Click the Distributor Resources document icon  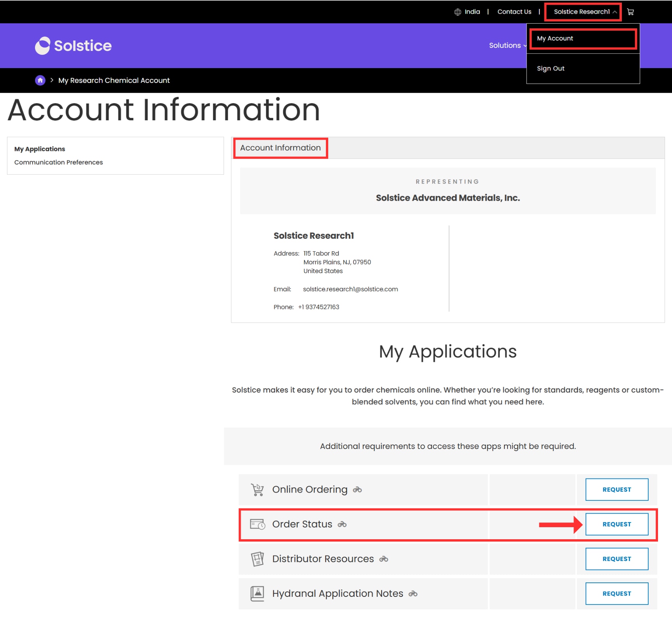tap(257, 559)
